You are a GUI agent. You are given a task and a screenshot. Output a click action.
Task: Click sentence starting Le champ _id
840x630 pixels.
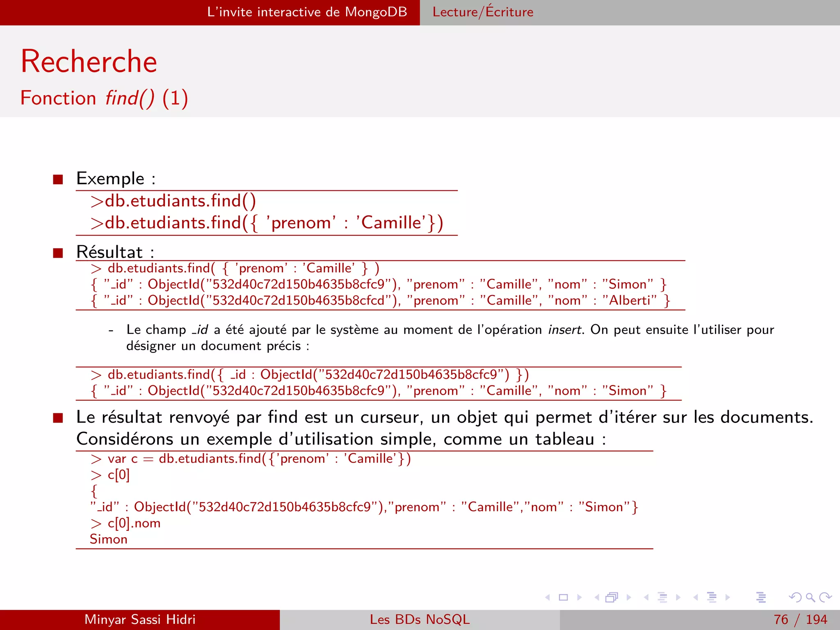(450, 338)
